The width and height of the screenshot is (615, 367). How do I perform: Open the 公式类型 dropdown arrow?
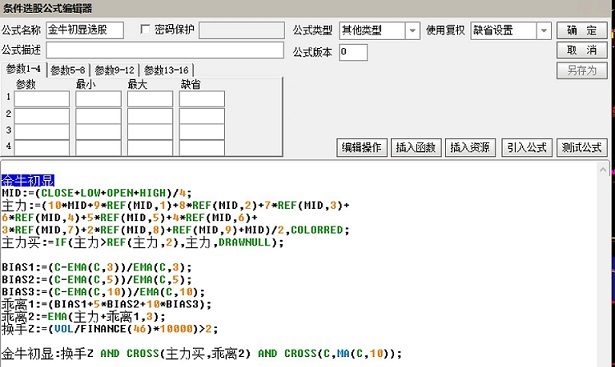pos(412,31)
